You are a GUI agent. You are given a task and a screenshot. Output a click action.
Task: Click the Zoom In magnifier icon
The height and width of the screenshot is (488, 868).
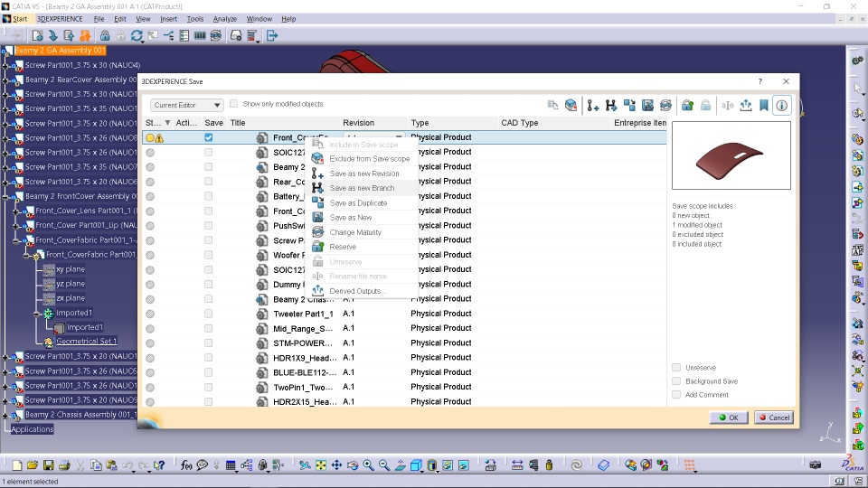point(368,465)
